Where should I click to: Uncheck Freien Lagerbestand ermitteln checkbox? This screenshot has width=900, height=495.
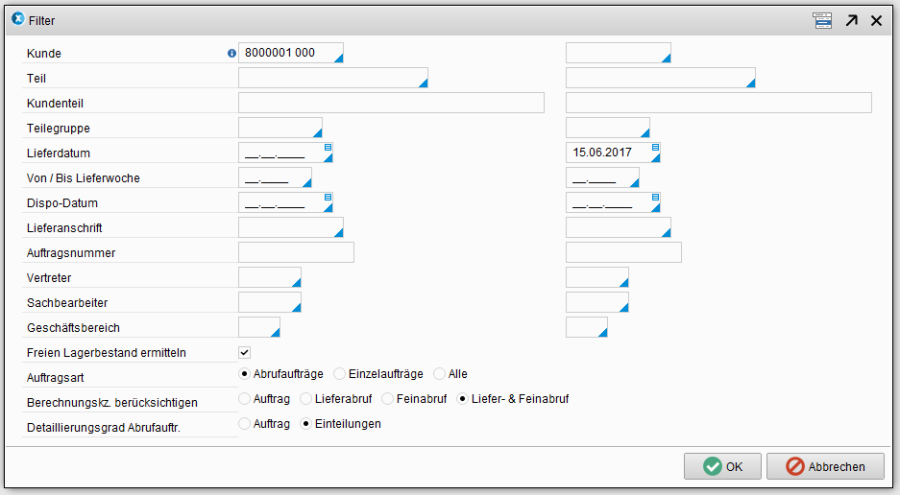(x=245, y=352)
